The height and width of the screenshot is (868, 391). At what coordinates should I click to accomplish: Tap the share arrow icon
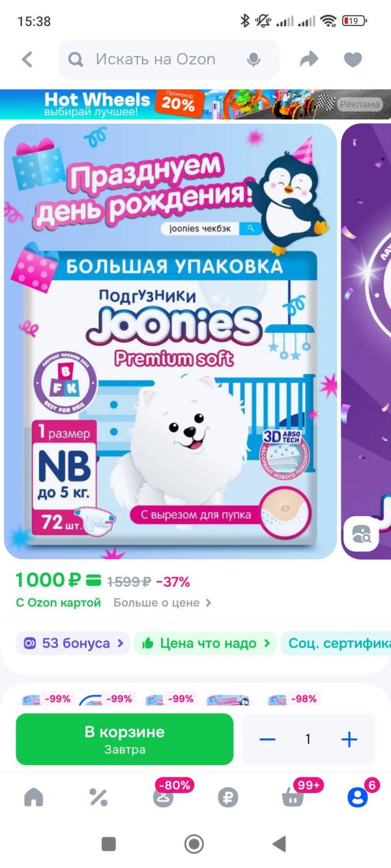[309, 59]
